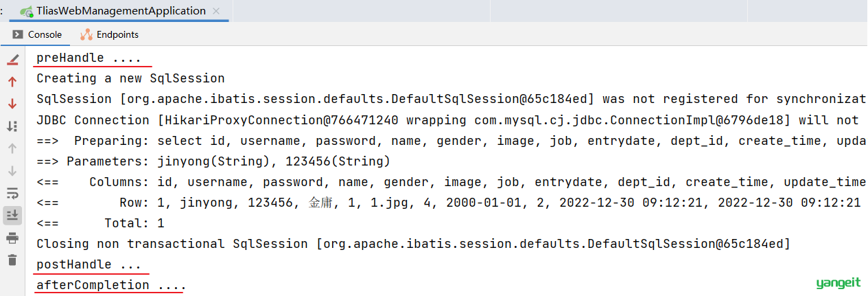Click the gray up arrow icon
Image resolution: width=868 pixels, height=296 pixels.
tap(12, 148)
